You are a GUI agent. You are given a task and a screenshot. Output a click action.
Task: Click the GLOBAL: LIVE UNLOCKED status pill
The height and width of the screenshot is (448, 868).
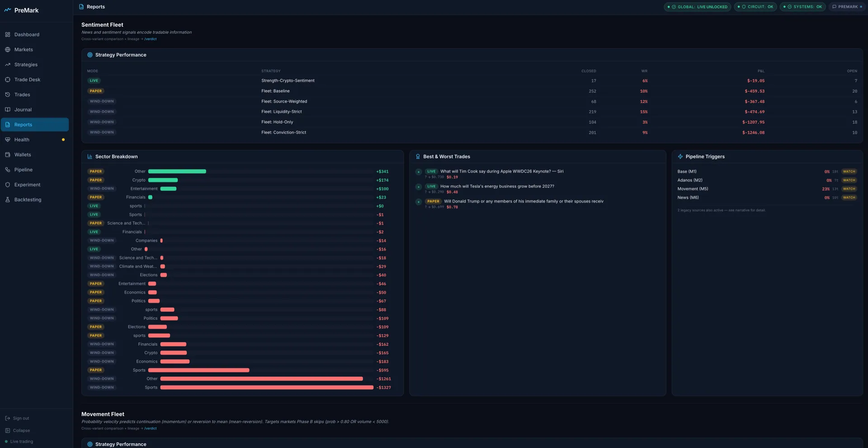click(x=697, y=7)
